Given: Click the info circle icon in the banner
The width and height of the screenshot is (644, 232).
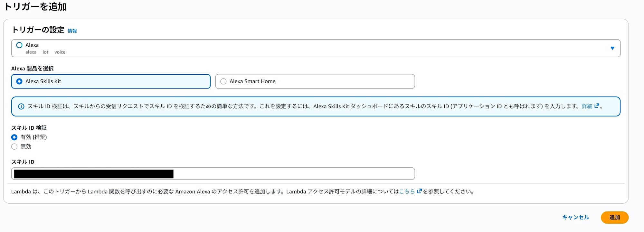Looking at the screenshot, I should (x=21, y=107).
